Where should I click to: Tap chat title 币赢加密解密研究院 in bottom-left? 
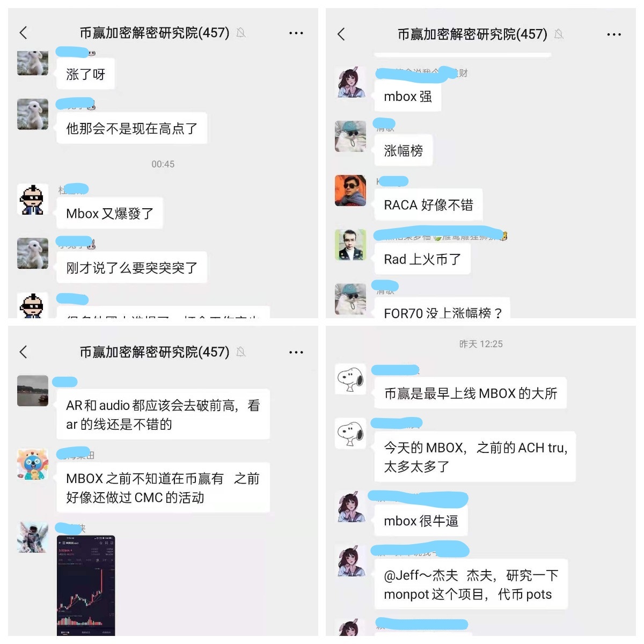tap(155, 352)
